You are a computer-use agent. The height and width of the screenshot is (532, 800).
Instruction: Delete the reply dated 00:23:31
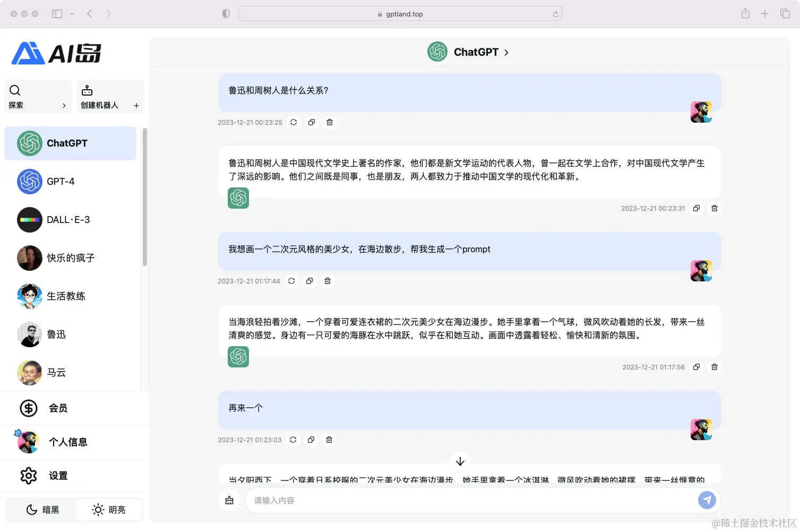(x=715, y=208)
